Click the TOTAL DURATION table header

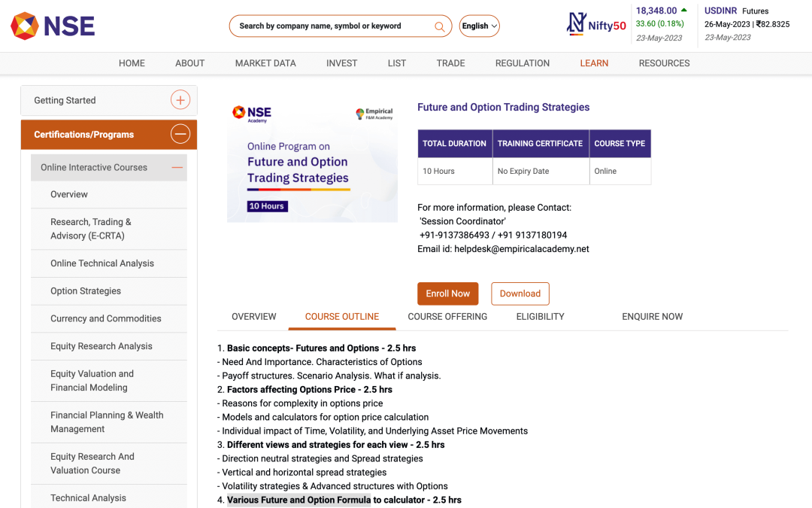[x=455, y=144]
